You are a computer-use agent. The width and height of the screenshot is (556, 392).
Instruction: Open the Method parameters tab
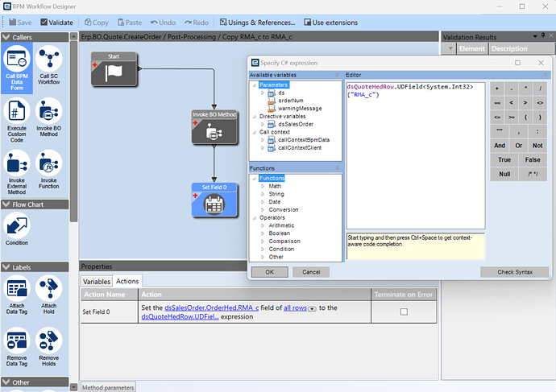[108, 387]
